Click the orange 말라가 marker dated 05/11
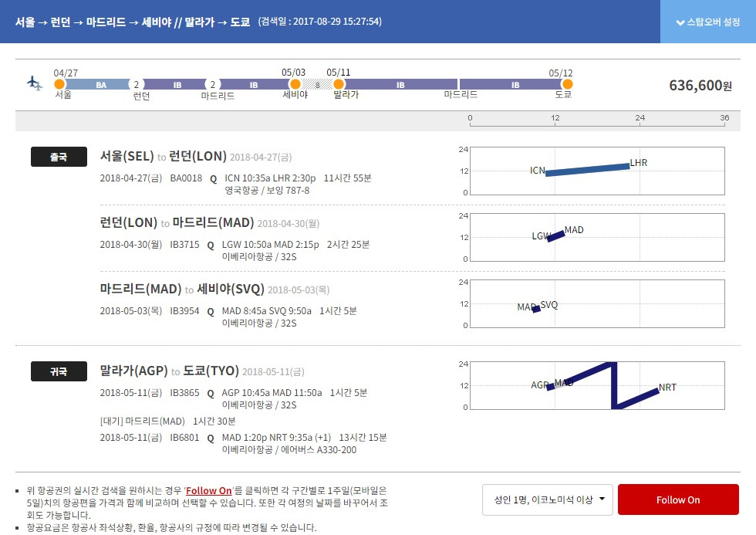This screenshot has width=756, height=535. click(339, 84)
